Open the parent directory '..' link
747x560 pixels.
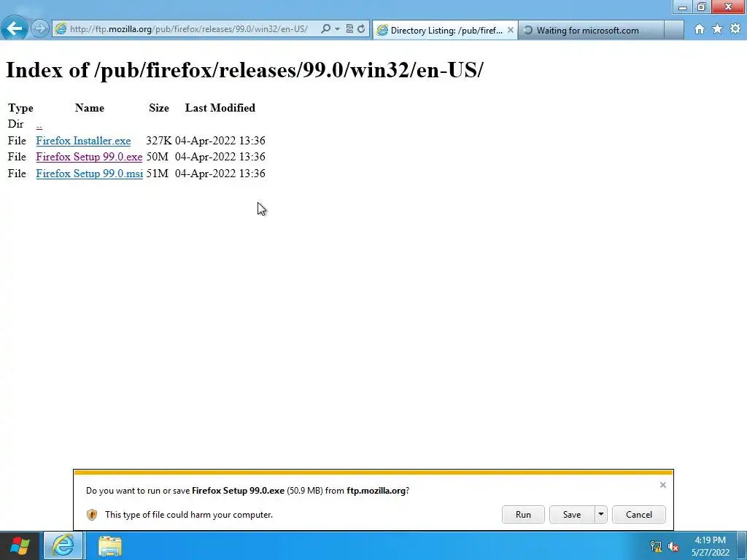(x=39, y=124)
